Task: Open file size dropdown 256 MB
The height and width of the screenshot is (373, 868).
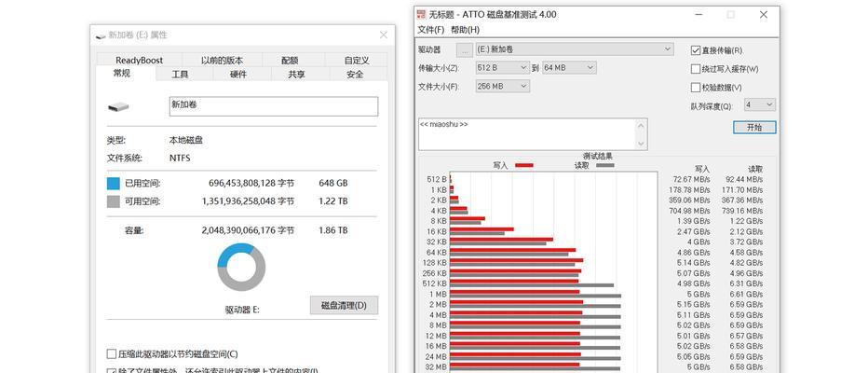Action: click(503, 87)
